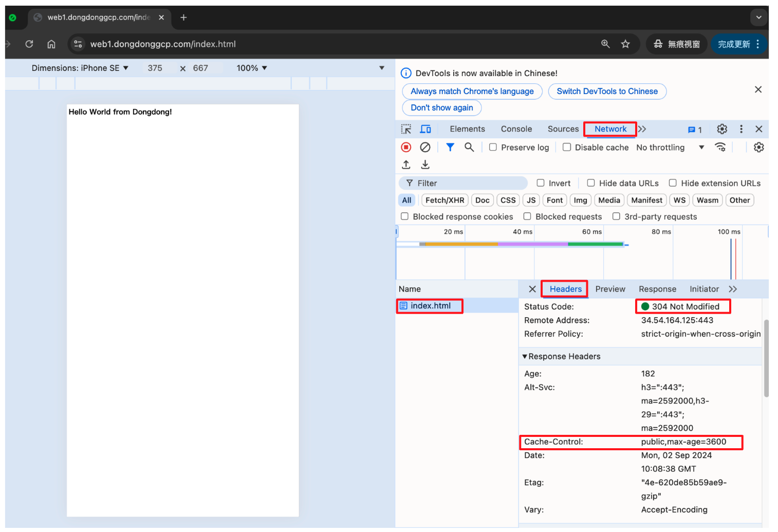The width and height of the screenshot is (778, 532).
Task: Open the network search magnifier
Action: coord(469,148)
